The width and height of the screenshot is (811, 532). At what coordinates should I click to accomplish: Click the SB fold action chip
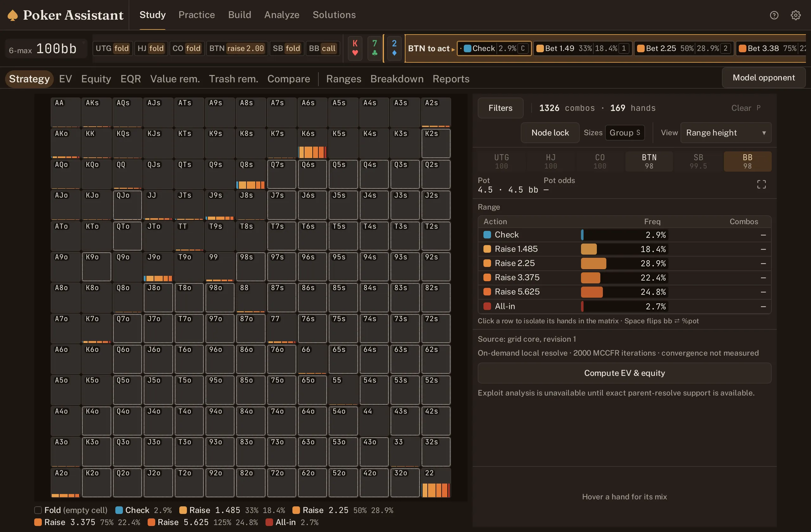286,48
